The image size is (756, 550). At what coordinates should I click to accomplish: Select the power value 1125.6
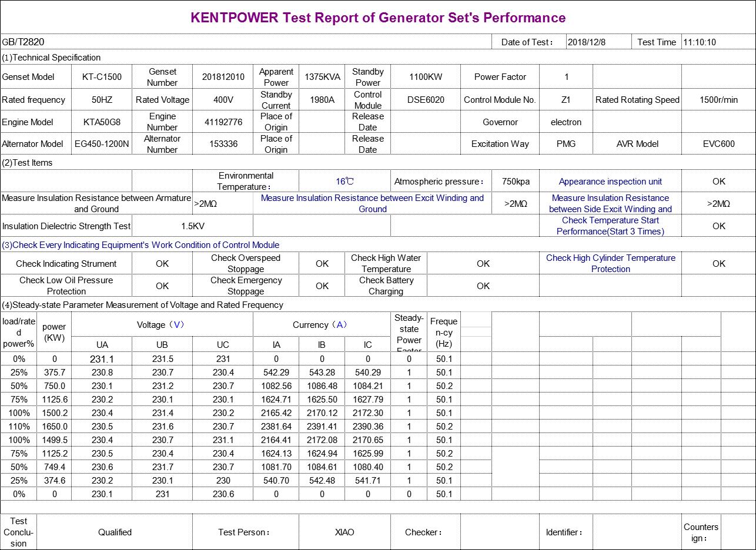coord(54,400)
